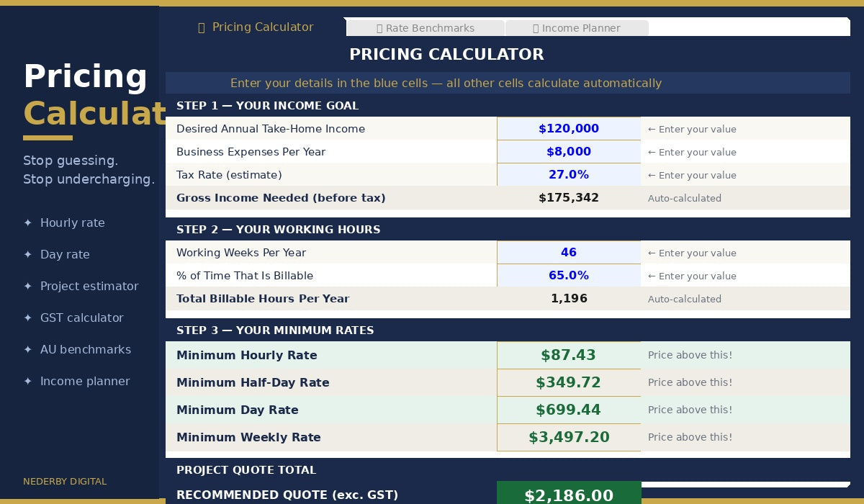Screen dimensions: 864x504
Task: Click the sparkle icon beside Project estimator
Action: coord(27,287)
